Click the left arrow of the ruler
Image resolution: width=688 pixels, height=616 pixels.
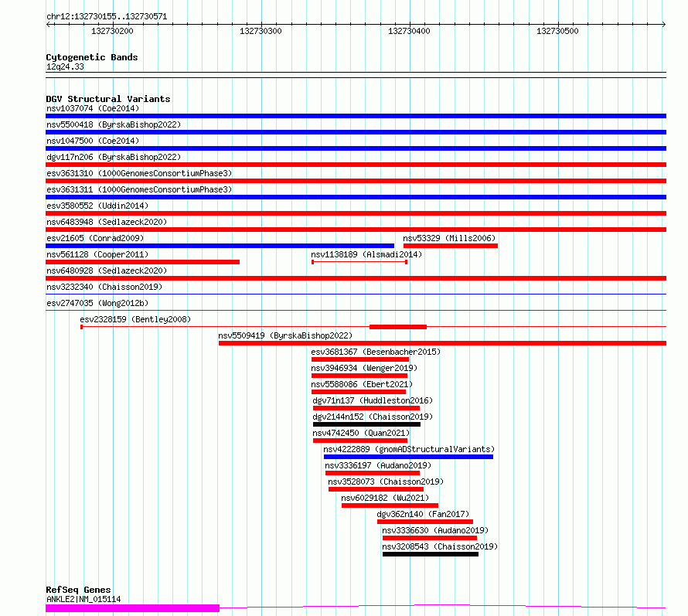click(48, 25)
